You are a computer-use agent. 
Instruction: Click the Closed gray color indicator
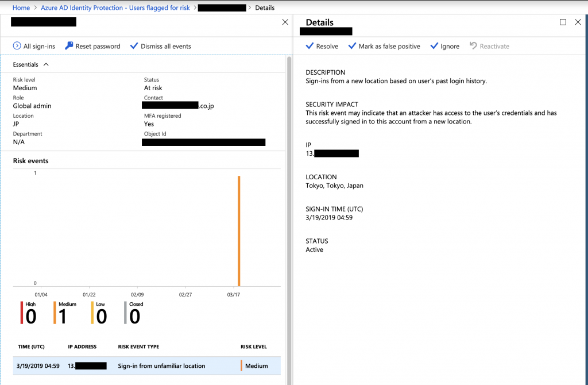[x=125, y=313]
